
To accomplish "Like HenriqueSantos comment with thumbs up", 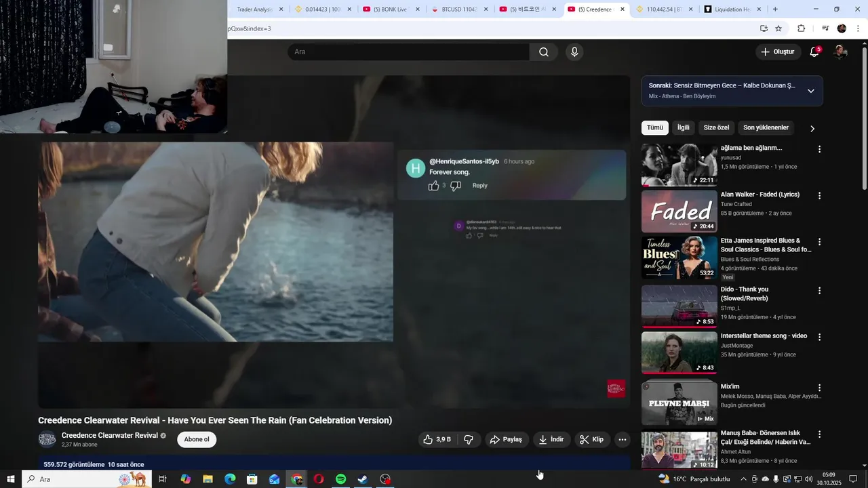I will pos(433,186).
